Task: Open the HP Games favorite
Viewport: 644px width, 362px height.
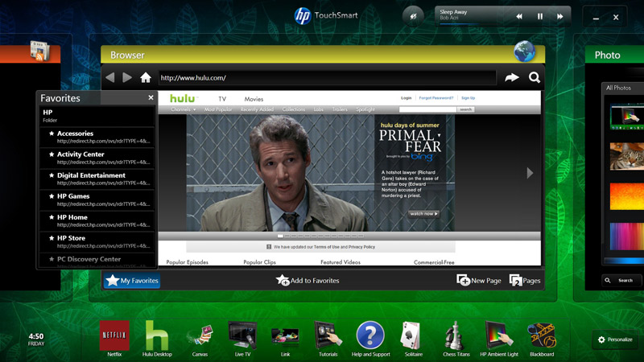Action: pos(97,200)
